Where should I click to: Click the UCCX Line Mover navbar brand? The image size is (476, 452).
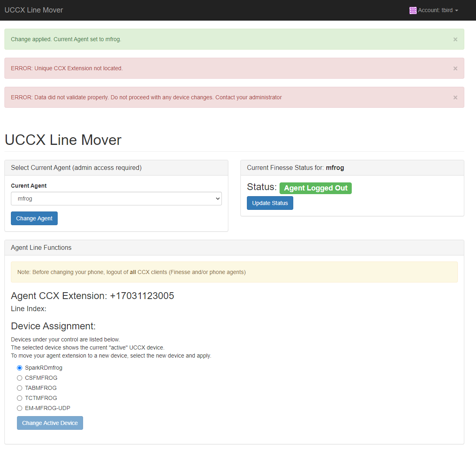[x=34, y=10]
